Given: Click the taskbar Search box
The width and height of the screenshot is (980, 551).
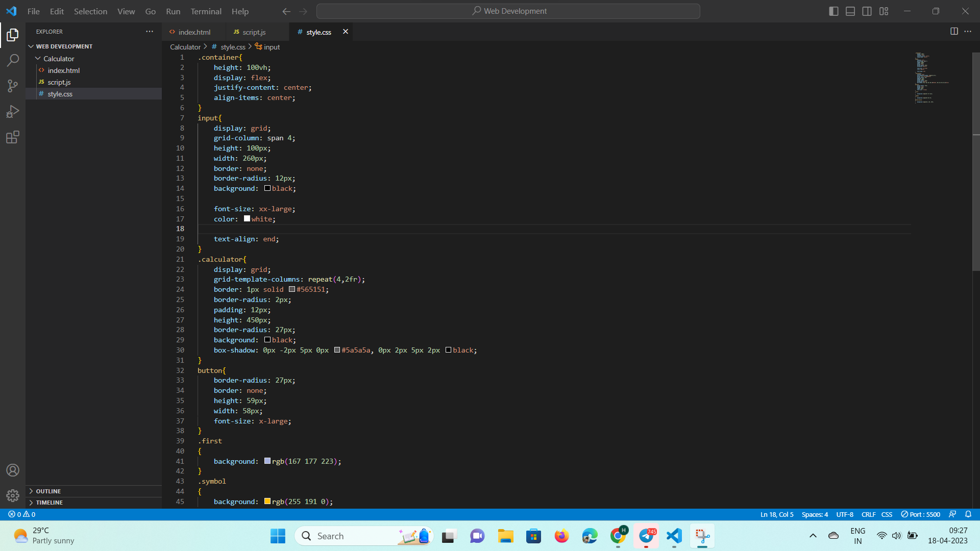Looking at the screenshot, I should (364, 536).
